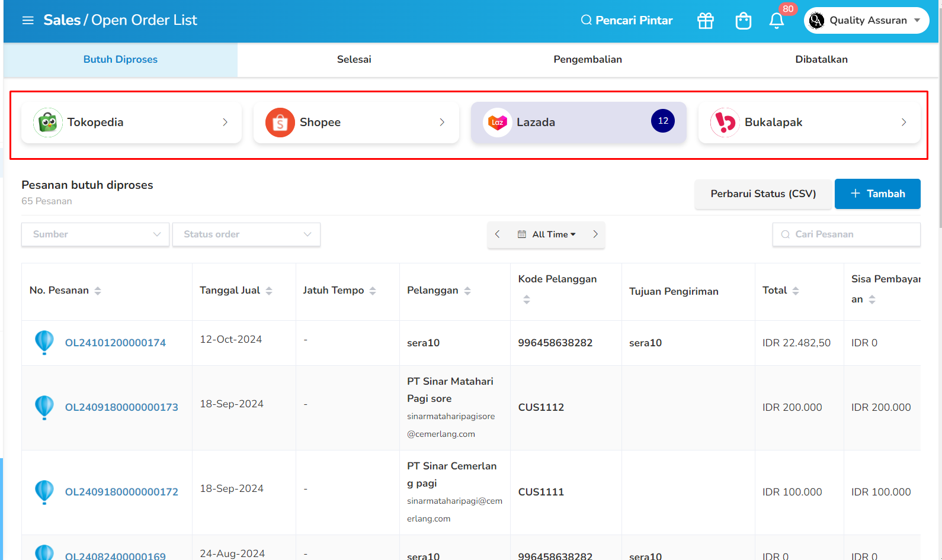
Task: Switch to the Dibatalkan tab
Action: tap(822, 59)
